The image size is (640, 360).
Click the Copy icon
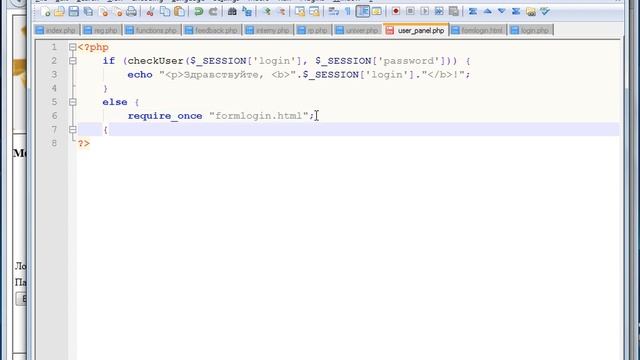[x=165, y=11]
